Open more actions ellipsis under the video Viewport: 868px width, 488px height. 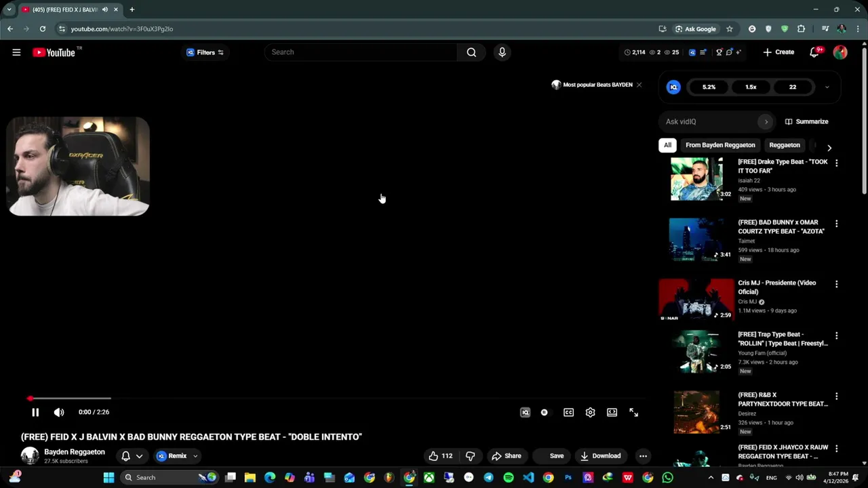(x=643, y=456)
